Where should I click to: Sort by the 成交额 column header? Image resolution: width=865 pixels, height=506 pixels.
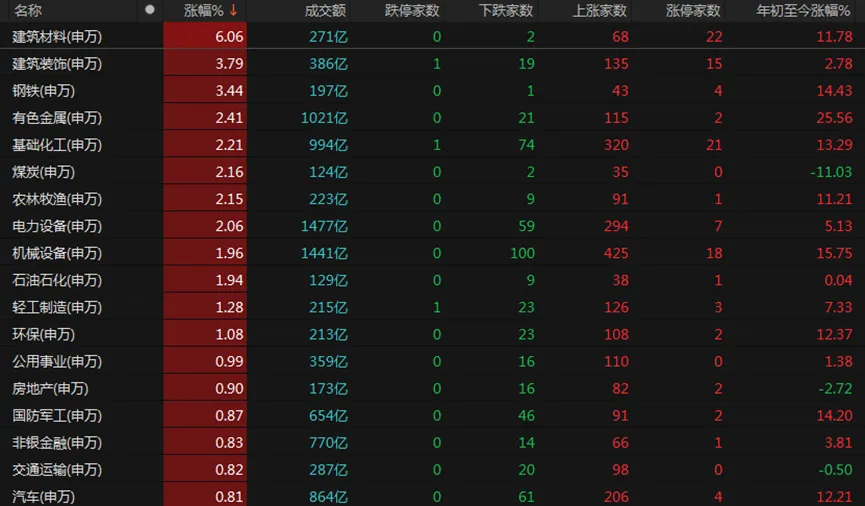pos(325,10)
